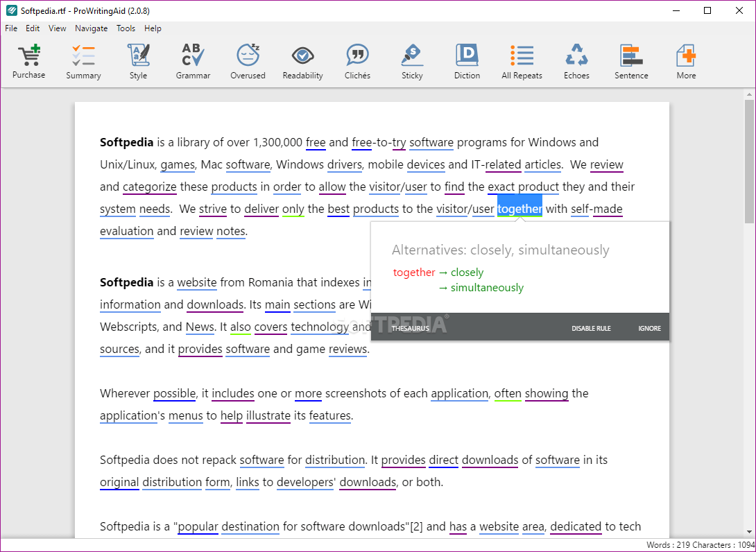Open the Sticky sentences report
Screen dimensions: 756x552
[411, 61]
